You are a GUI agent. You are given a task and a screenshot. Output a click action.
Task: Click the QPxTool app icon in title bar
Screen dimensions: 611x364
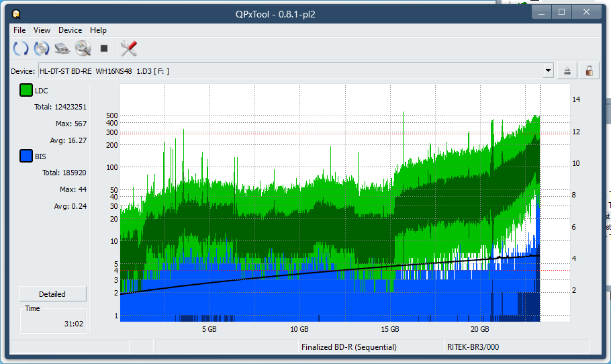(16, 14)
